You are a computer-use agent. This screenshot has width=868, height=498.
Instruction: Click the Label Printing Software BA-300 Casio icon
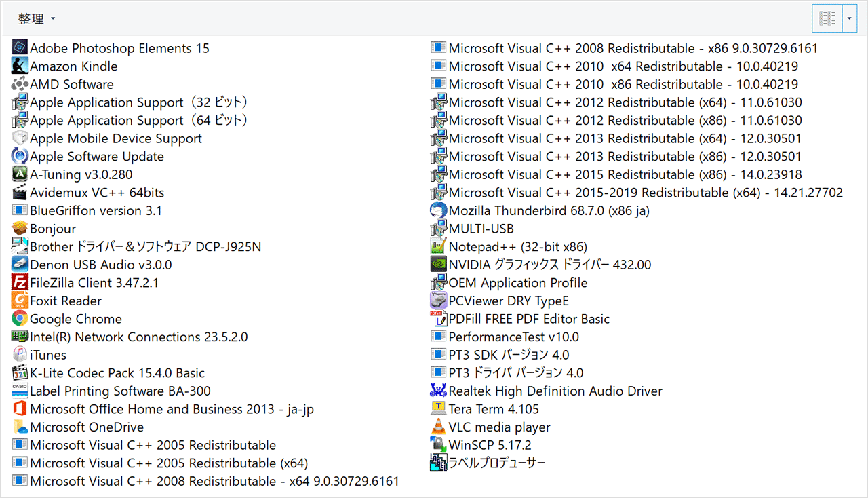tap(20, 391)
